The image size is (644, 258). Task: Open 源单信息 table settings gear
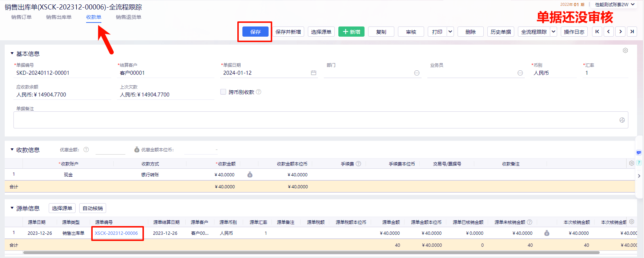[632, 222]
